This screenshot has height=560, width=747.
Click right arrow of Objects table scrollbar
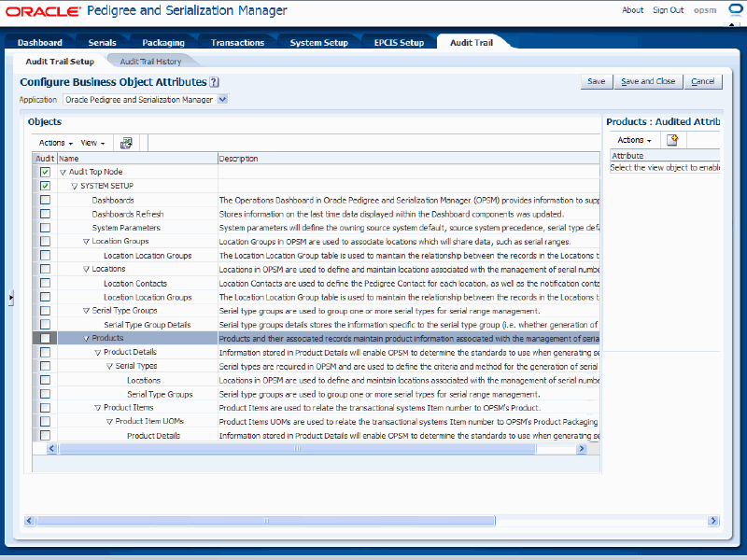coord(581,449)
